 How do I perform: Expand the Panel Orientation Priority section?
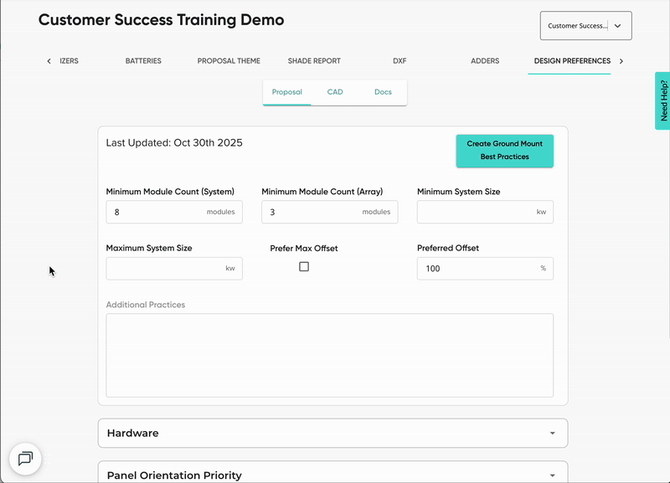[332, 474]
